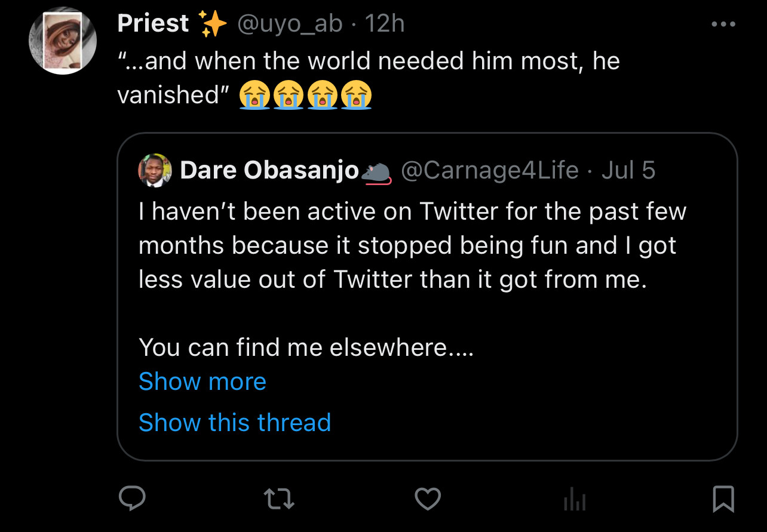Click the 12h timestamp

(385, 24)
